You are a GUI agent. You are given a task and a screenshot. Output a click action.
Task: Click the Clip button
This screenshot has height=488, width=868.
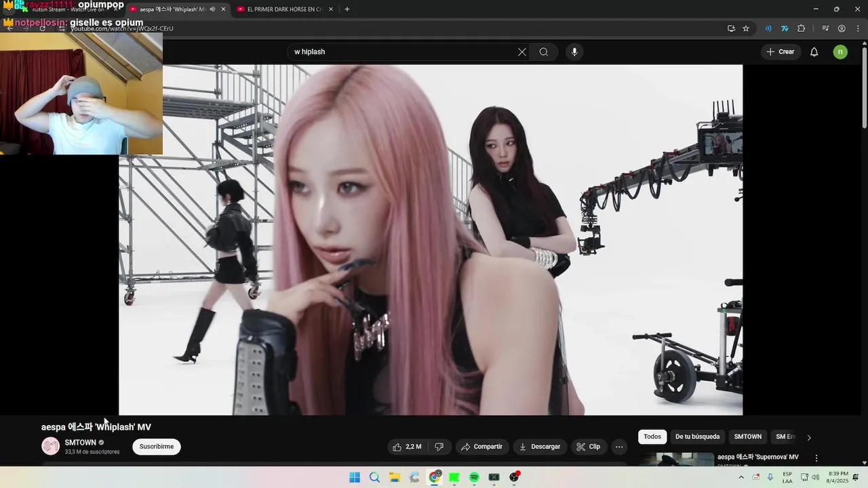click(588, 447)
